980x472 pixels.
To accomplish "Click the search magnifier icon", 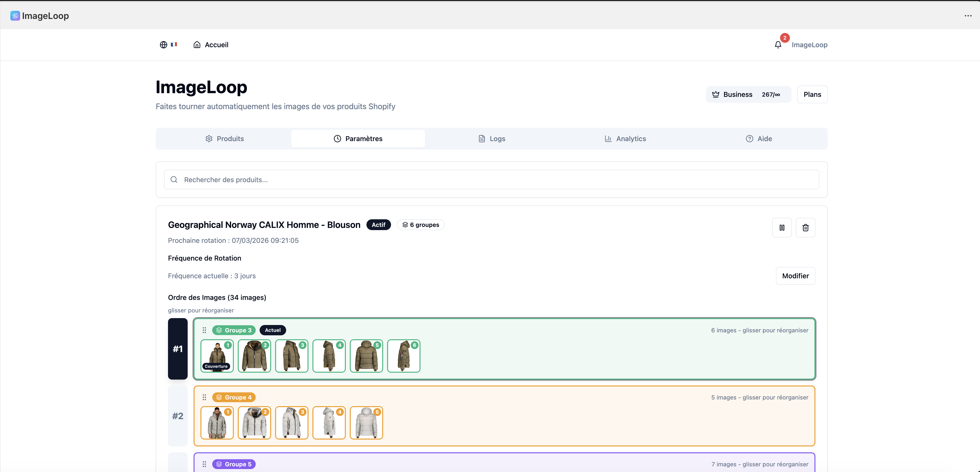I will (x=174, y=180).
